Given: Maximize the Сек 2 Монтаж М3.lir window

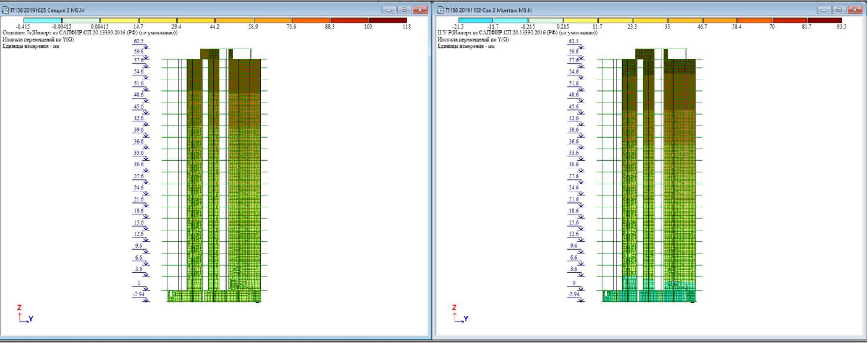Looking at the screenshot, I should [x=839, y=10].
